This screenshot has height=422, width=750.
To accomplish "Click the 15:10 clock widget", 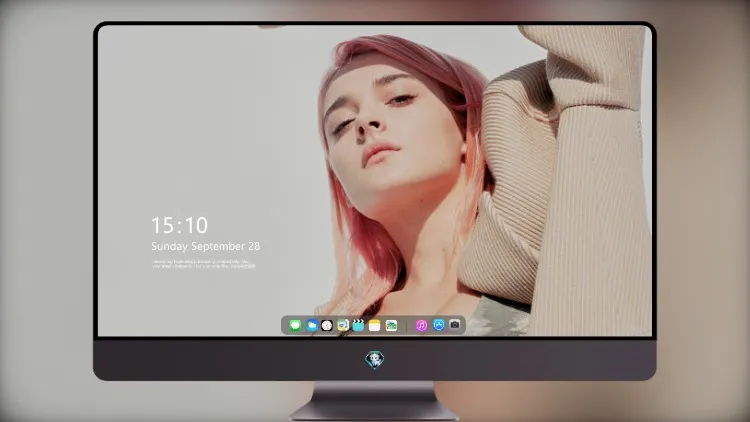I will 179,225.
